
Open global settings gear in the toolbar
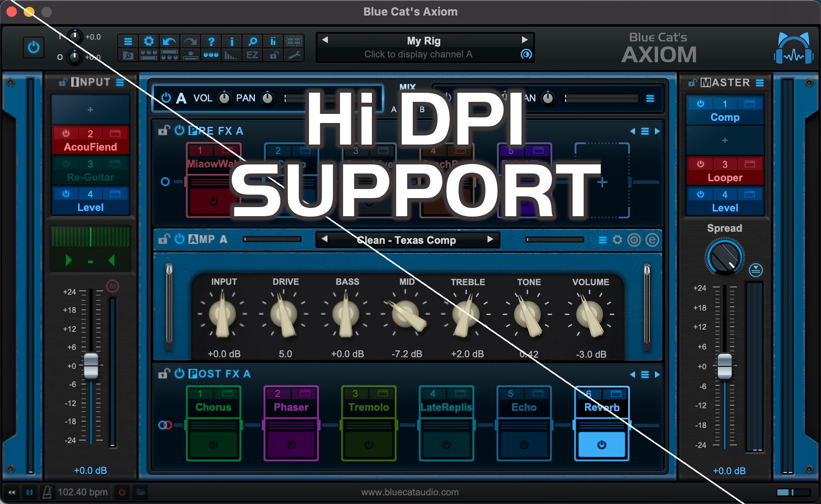pos(148,41)
